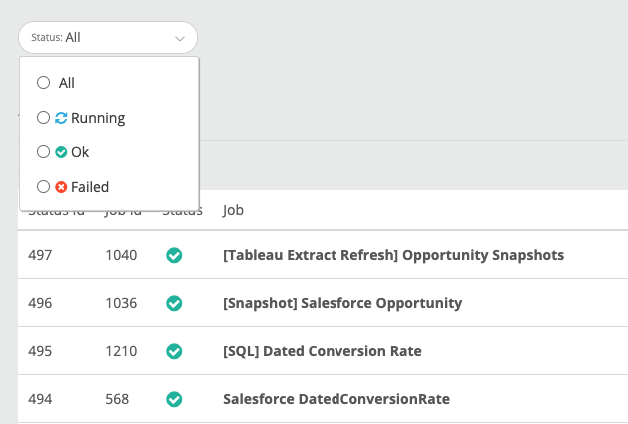Click Job Id value 1040
This screenshot has width=628, height=424.
(x=121, y=255)
